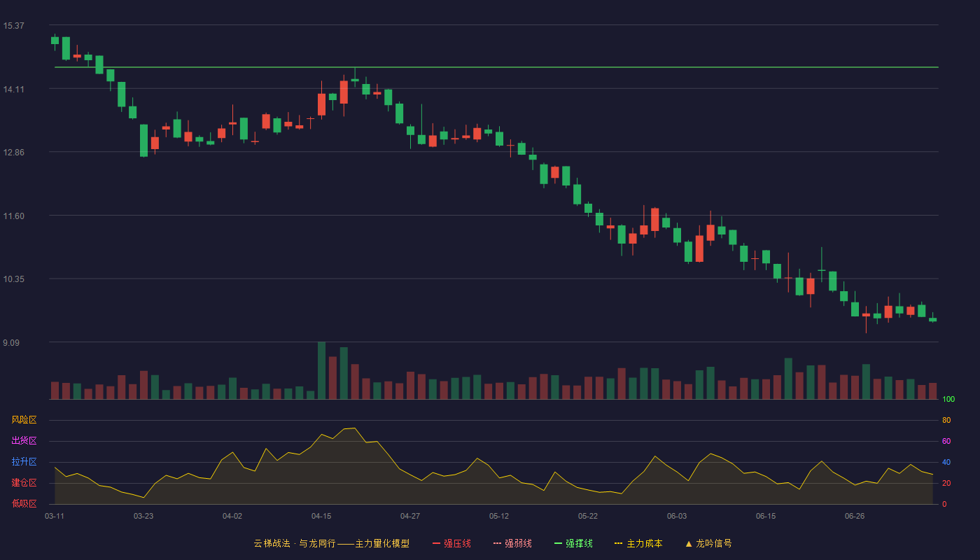
Task: Select the 出货区 zone label
Action: tap(24, 441)
